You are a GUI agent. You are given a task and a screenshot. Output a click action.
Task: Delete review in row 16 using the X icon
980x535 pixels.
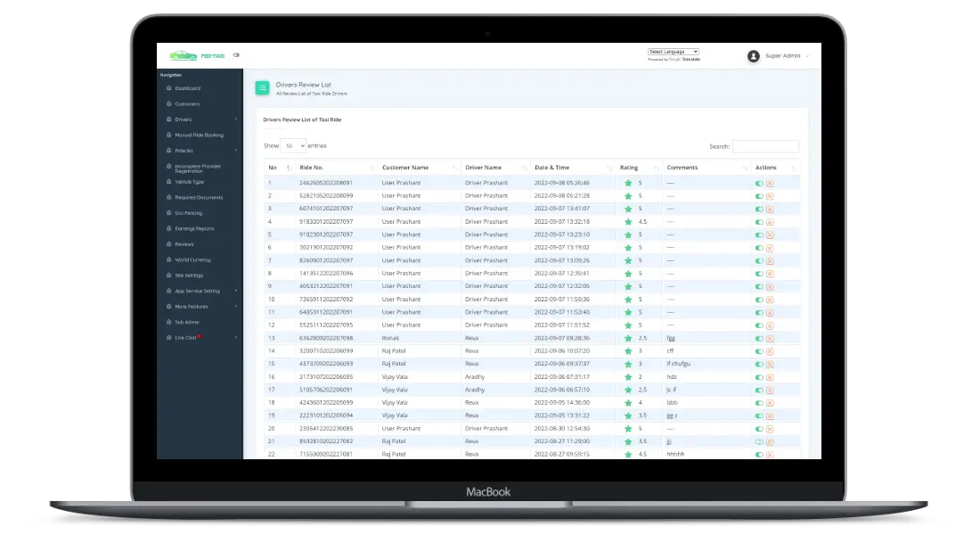(x=770, y=377)
